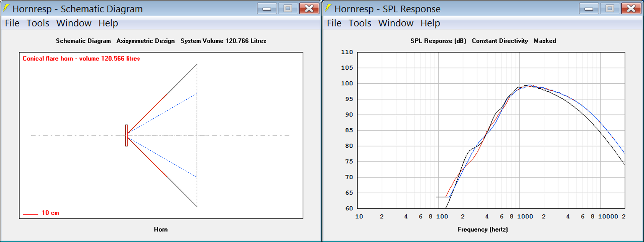Click the 'Hornresp - Schematic Diagram' window title

point(78,9)
